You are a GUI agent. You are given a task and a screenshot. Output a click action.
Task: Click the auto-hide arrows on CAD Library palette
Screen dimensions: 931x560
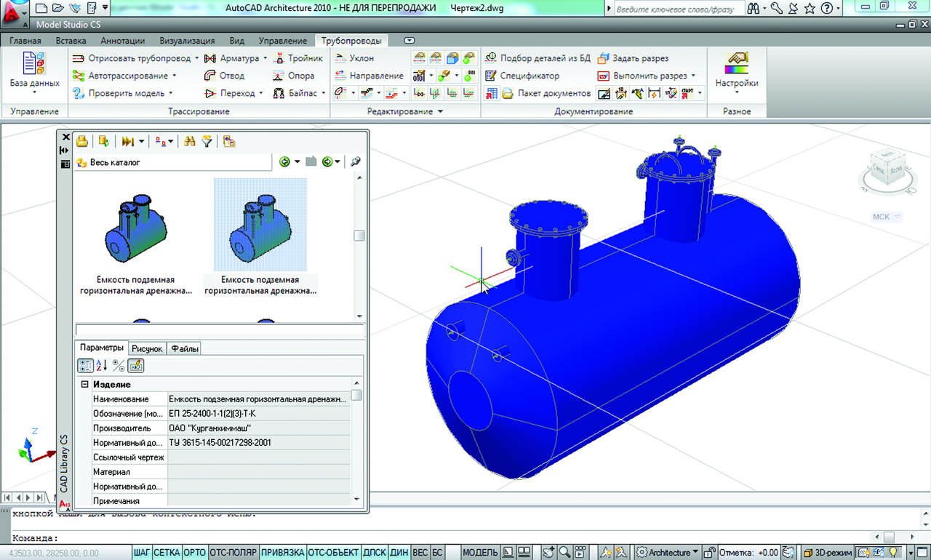pos(65,151)
